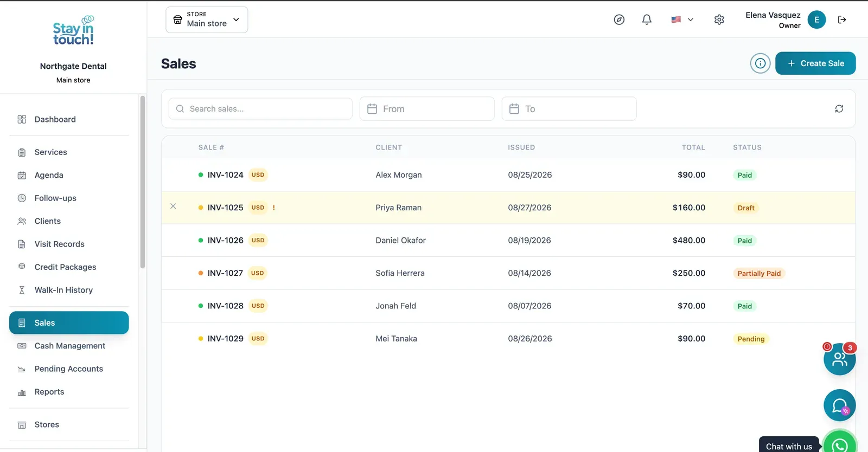Click the info circle icon beside Create Sale
Screen dimensions: 868x452
click(761, 63)
